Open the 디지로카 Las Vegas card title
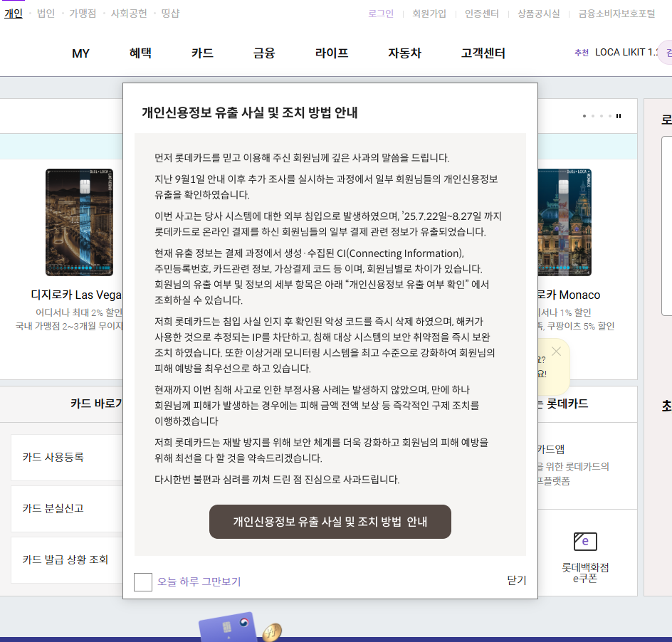Screen dimensions: 672x642 tap(76, 295)
